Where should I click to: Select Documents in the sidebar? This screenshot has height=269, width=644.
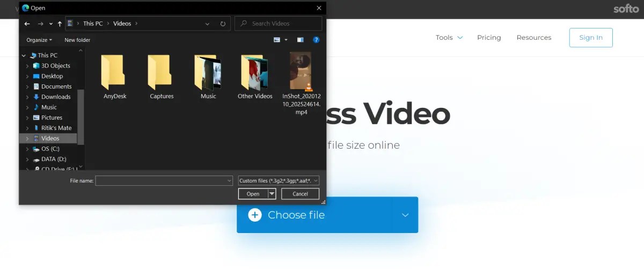coord(51,86)
